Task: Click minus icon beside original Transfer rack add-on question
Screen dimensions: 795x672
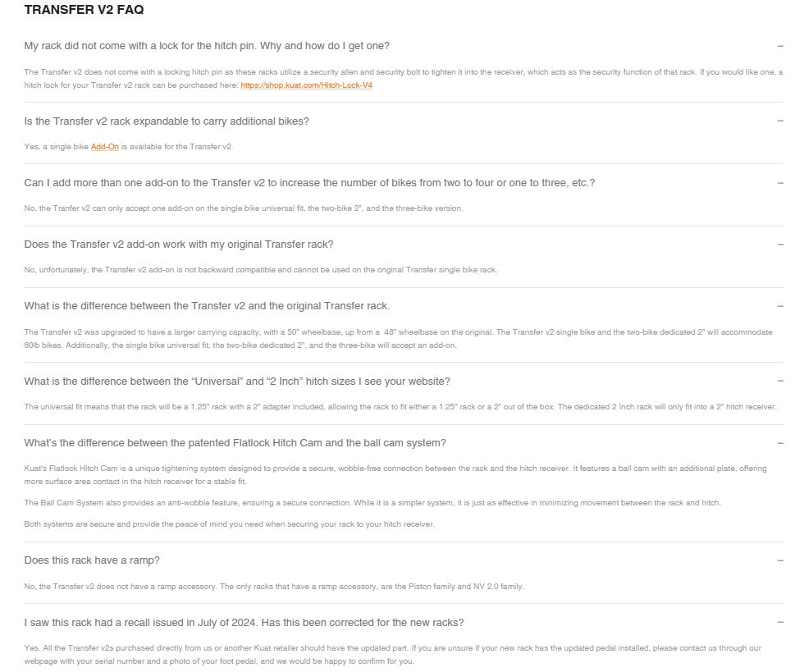Action: pos(780,245)
